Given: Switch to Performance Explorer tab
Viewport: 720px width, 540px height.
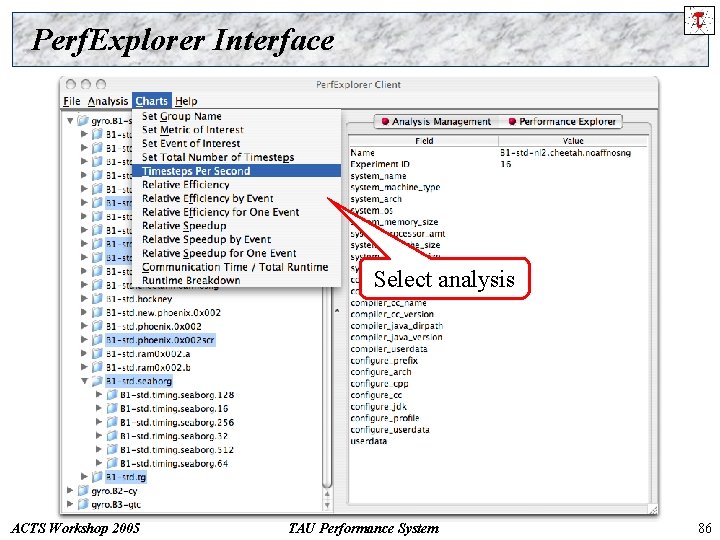Looking at the screenshot, I should (x=562, y=122).
